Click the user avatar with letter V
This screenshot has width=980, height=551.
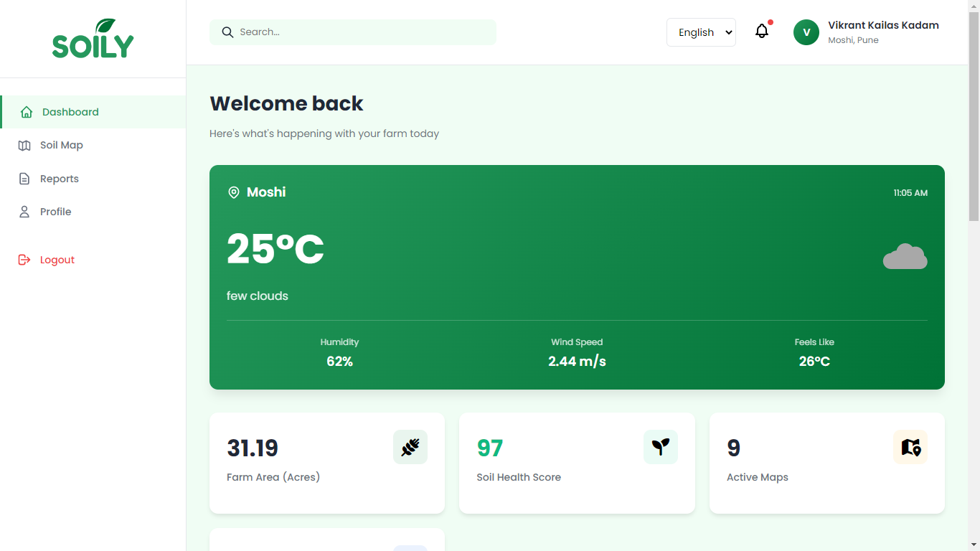(x=806, y=32)
